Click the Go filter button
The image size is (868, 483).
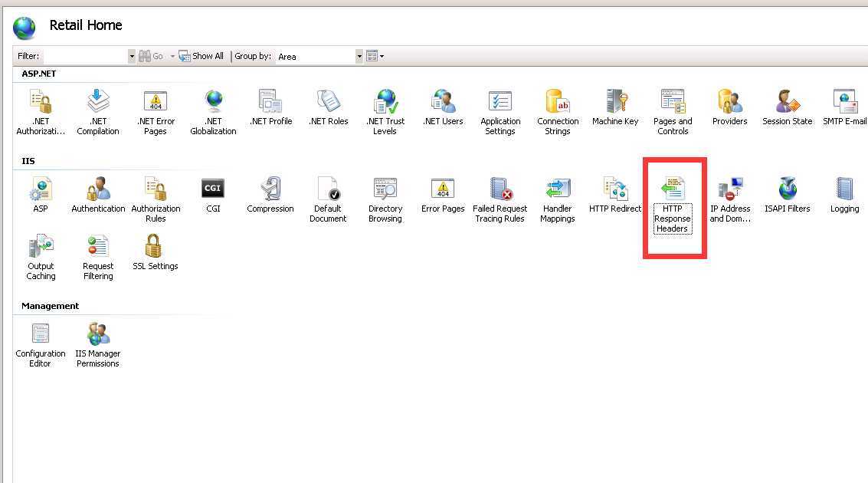pyautogui.click(x=151, y=56)
